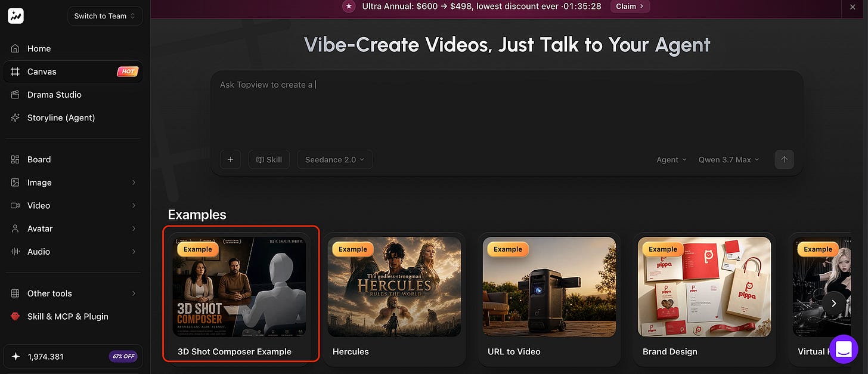Click the Image sidebar icon

pyautogui.click(x=15, y=183)
